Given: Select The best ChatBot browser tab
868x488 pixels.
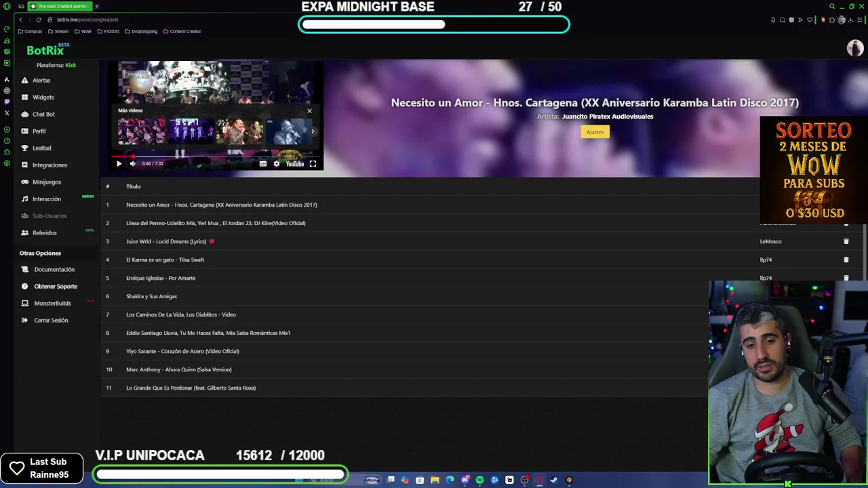Looking at the screenshot, I should (60, 6).
